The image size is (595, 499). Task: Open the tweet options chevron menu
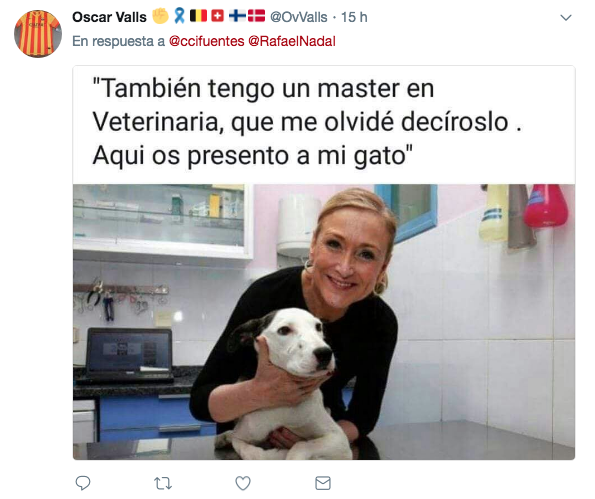(x=566, y=17)
